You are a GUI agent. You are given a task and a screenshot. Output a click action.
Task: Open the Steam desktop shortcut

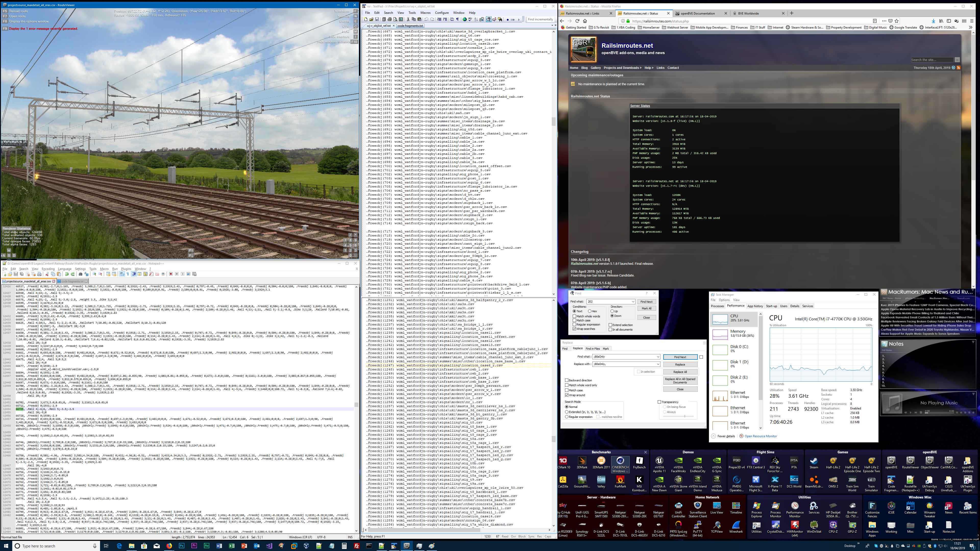(x=814, y=461)
